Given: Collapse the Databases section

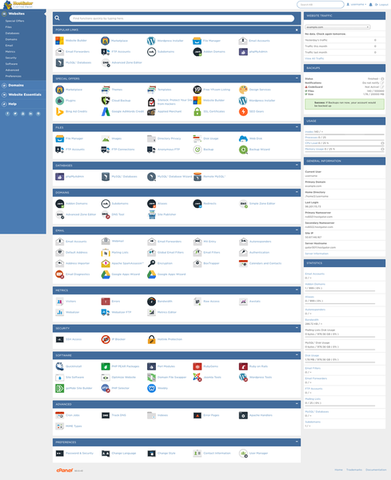Looking at the screenshot, I should [x=297, y=165].
